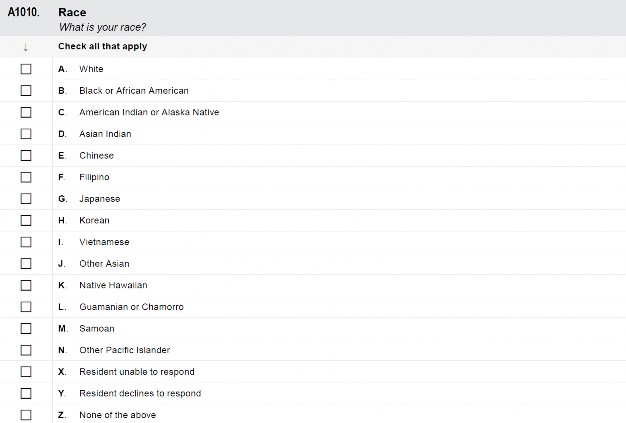Image resolution: width=626 pixels, height=423 pixels.
Task: Tick the American Indian or Alaska Native checkbox
Action: coord(26,112)
